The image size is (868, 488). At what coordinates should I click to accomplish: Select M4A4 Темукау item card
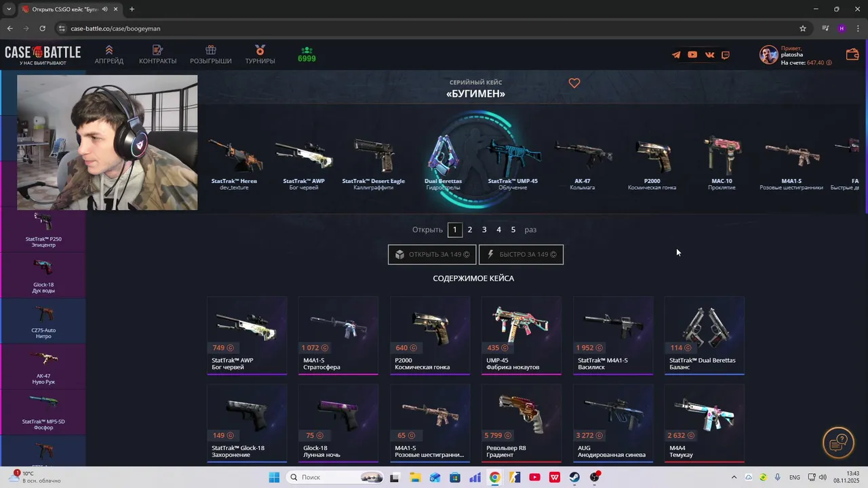pyautogui.click(x=705, y=424)
